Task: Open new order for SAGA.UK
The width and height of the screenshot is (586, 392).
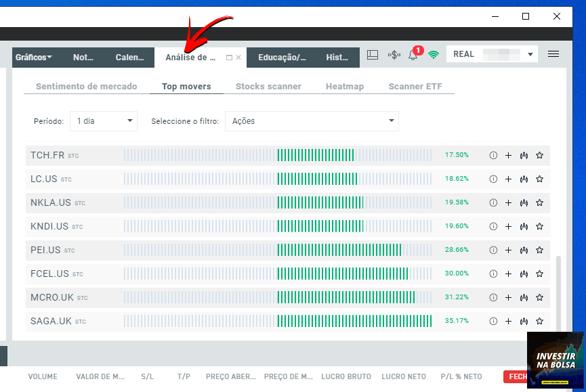Action: [x=508, y=321]
